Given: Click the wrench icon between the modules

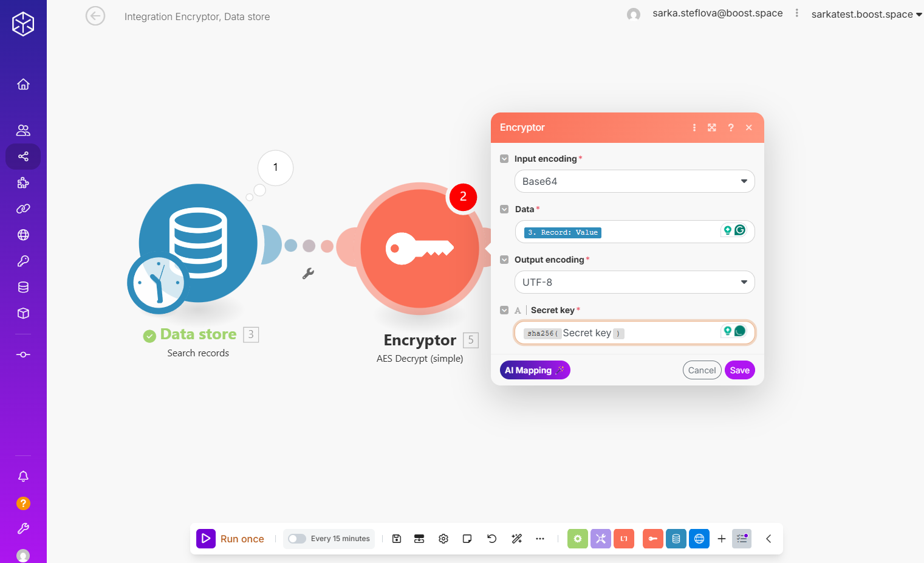Looking at the screenshot, I should coord(308,274).
